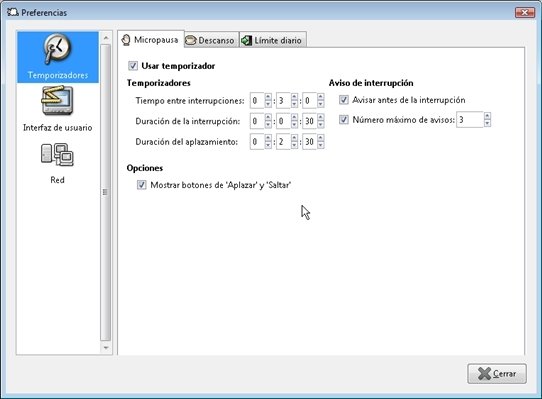Click the Descanso tab coffee cup icon
The image size is (542, 399).
coord(190,40)
